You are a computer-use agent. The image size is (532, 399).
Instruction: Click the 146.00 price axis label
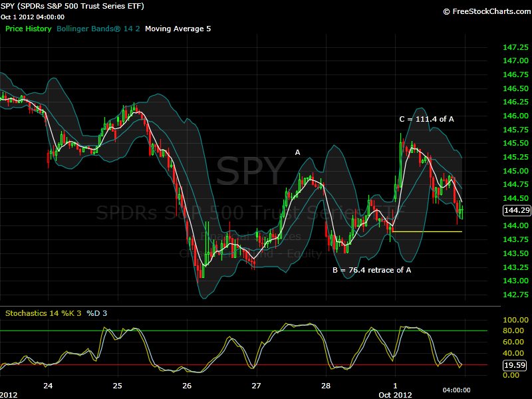(515, 116)
